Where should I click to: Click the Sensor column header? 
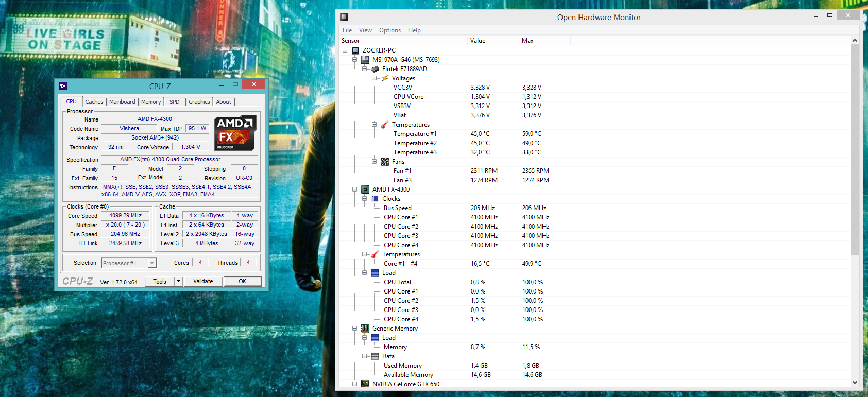(403, 41)
